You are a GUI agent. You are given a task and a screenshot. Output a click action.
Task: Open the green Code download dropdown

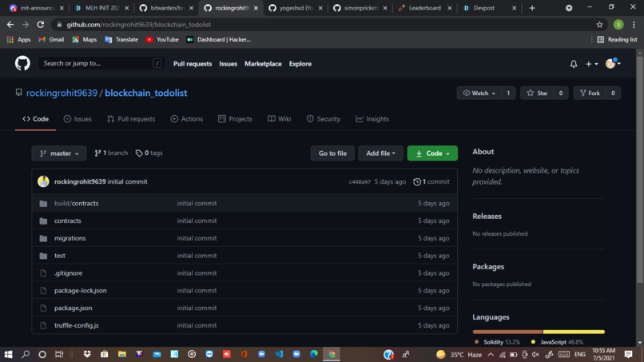click(432, 153)
